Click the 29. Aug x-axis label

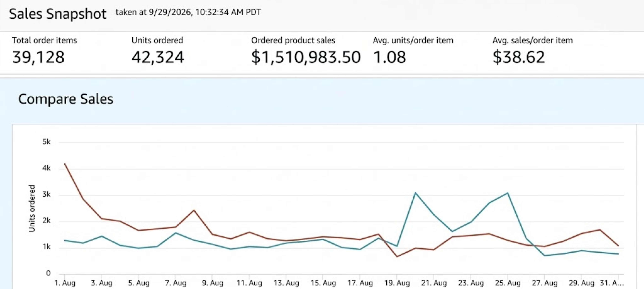[x=581, y=283]
